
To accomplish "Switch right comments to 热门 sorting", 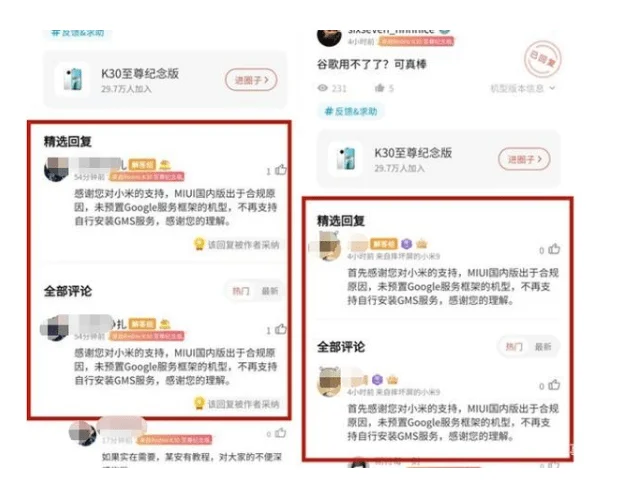I will point(514,347).
